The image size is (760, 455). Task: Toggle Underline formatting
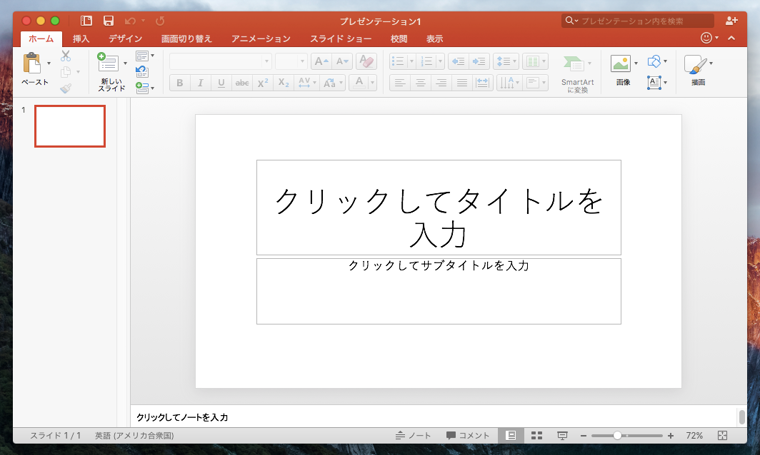221,83
